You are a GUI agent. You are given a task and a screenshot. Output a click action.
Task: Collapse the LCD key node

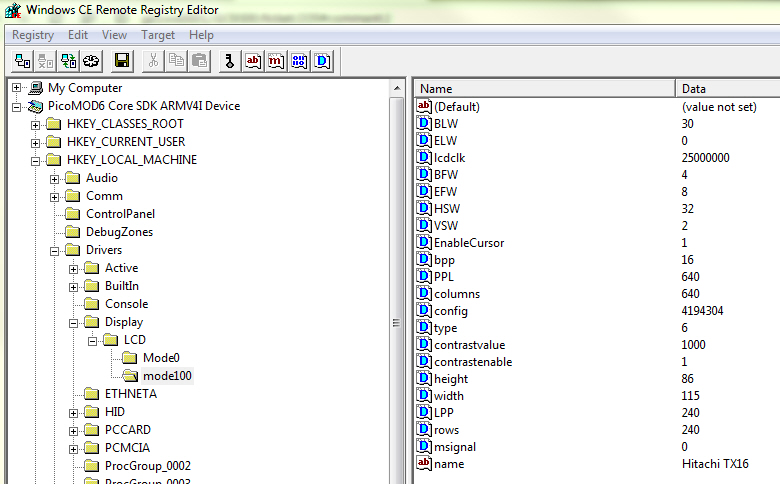click(x=93, y=340)
